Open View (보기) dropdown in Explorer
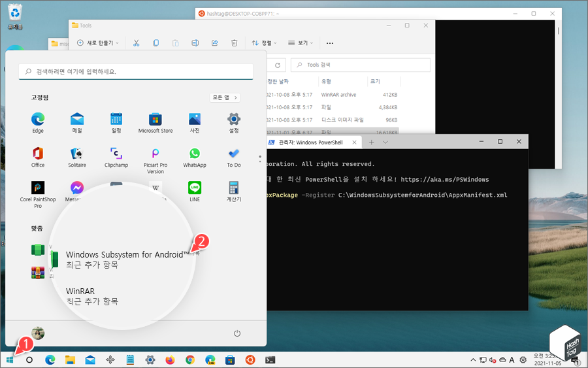Image resolution: width=588 pixels, height=368 pixels. (x=301, y=43)
